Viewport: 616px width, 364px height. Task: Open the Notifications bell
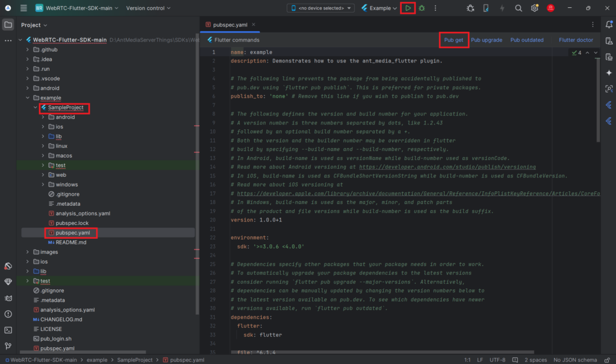click(x=609, y=25)
